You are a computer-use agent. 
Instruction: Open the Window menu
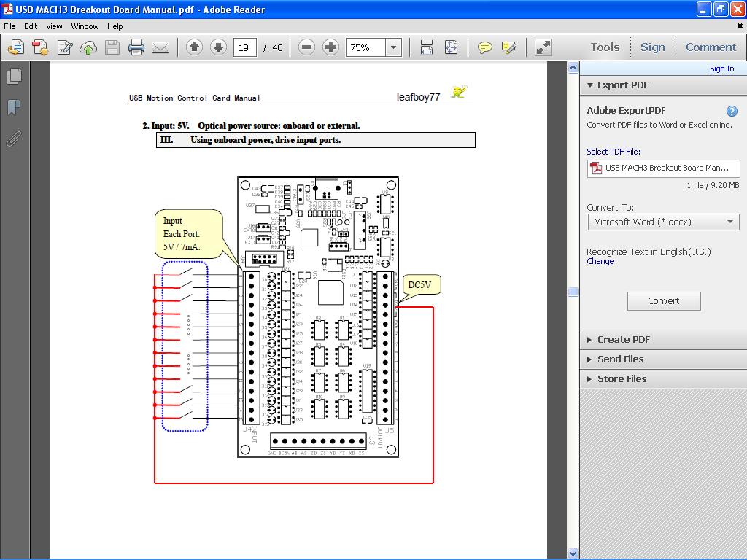tap(85, 26)
